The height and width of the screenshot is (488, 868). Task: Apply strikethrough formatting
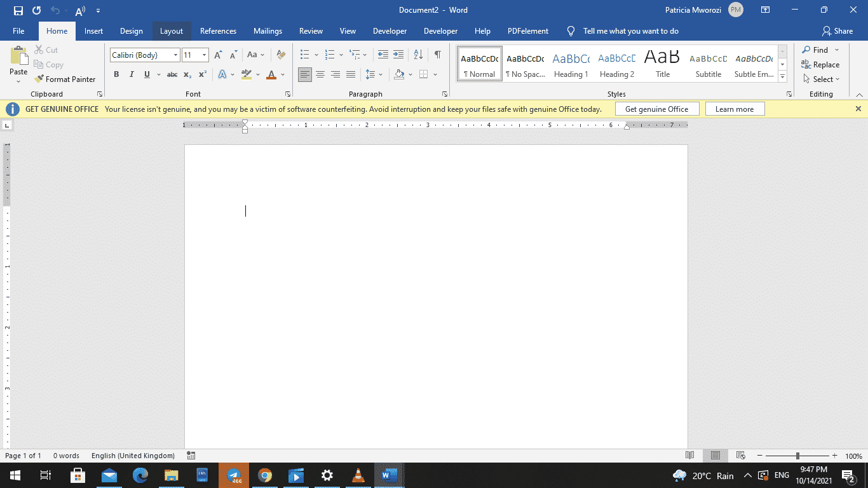coord(172,74)
